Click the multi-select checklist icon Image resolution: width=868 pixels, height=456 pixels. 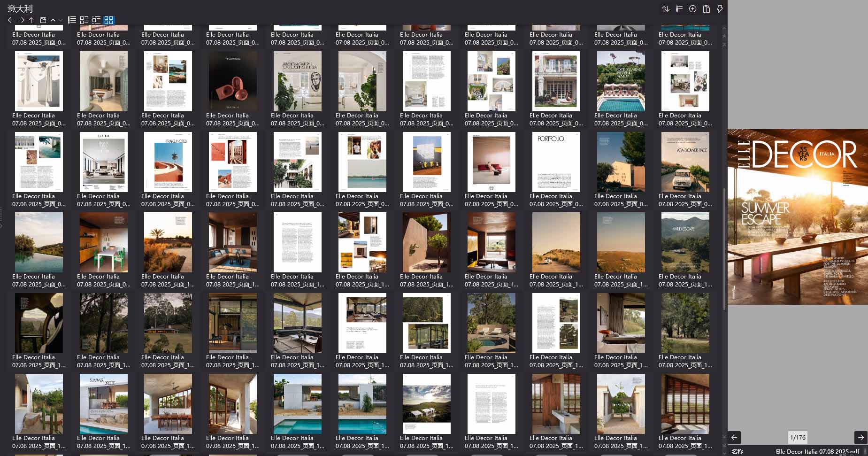pyautogui.click(x=679, y=8)
